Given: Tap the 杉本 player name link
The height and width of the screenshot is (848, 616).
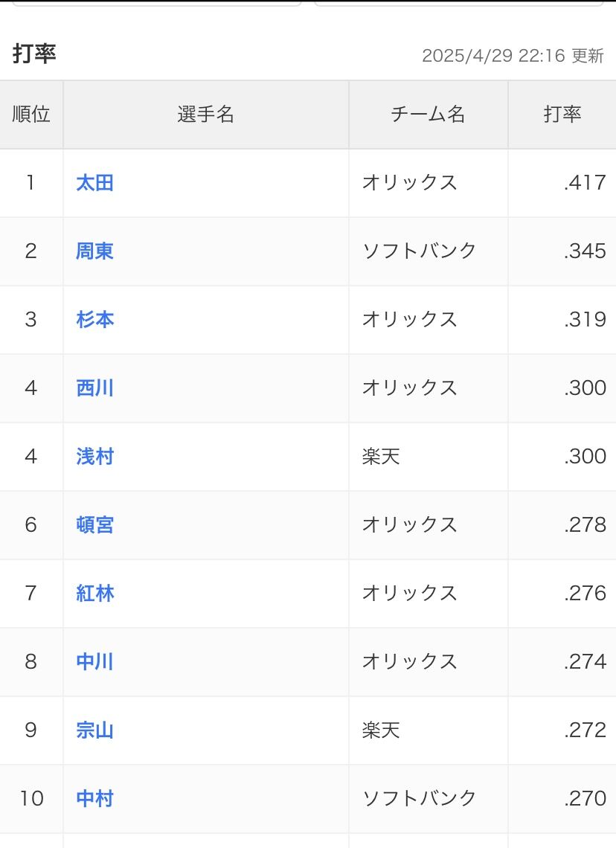Looking at the screenshot, I should 94,320.
